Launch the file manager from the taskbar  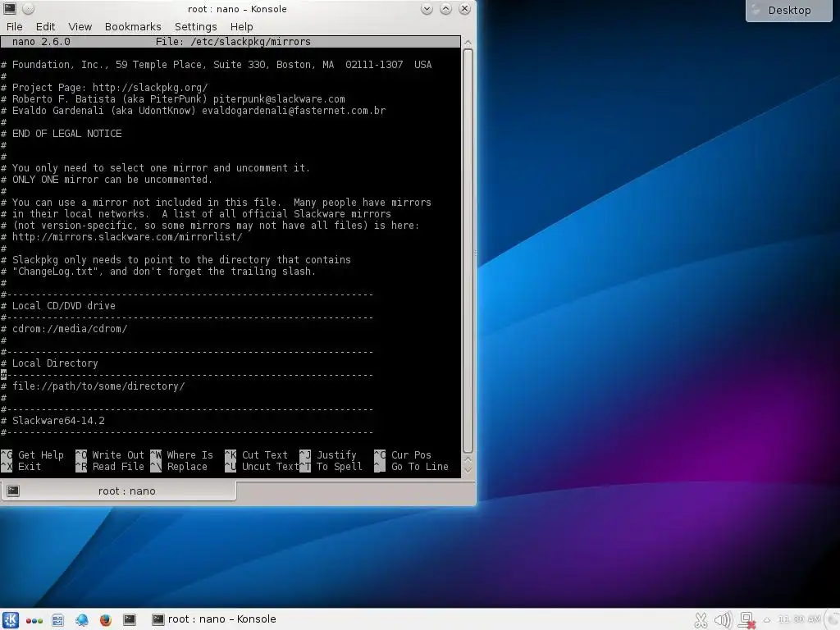[x=58, y=620]
